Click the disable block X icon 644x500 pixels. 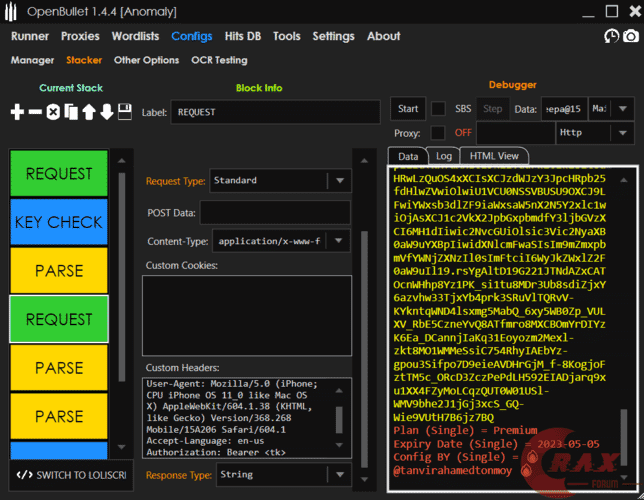53,112
